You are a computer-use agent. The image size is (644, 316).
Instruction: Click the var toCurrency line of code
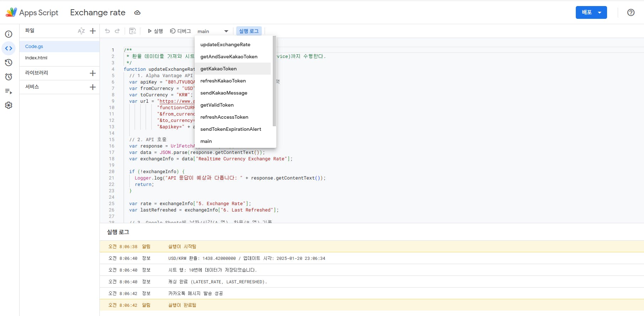point(161,95)
